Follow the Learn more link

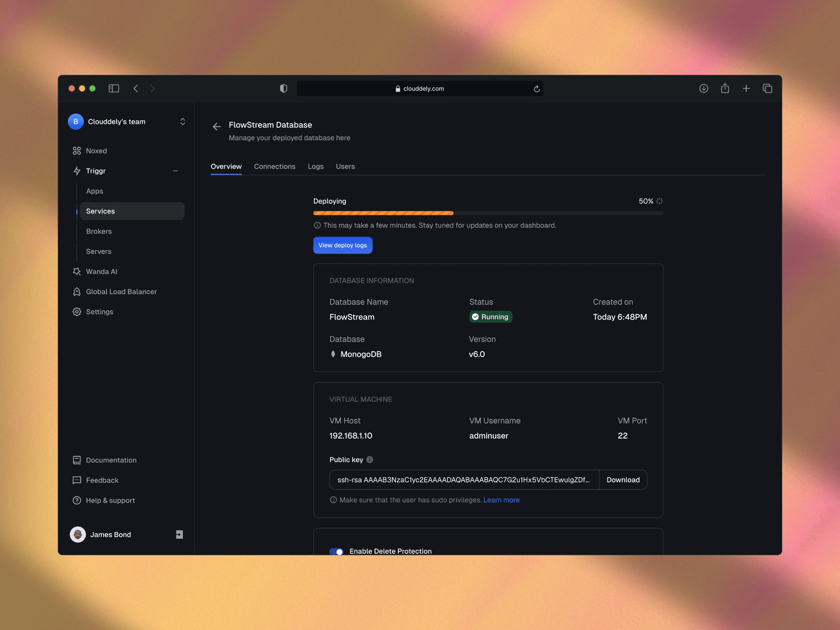coord(501,500)
